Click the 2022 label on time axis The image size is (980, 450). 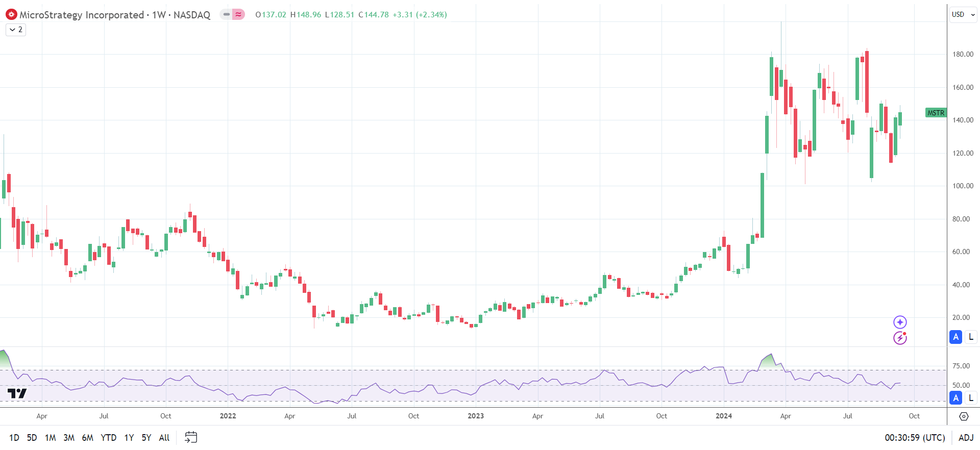pos(228,416)
